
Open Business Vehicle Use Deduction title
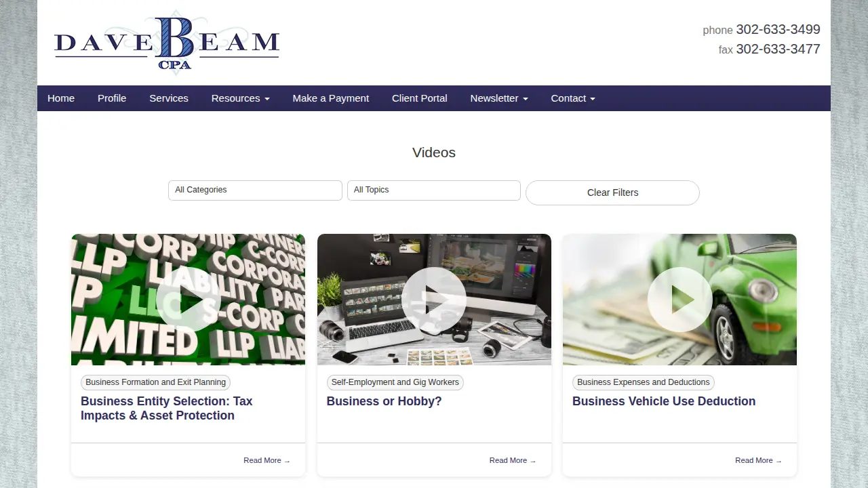664,401
